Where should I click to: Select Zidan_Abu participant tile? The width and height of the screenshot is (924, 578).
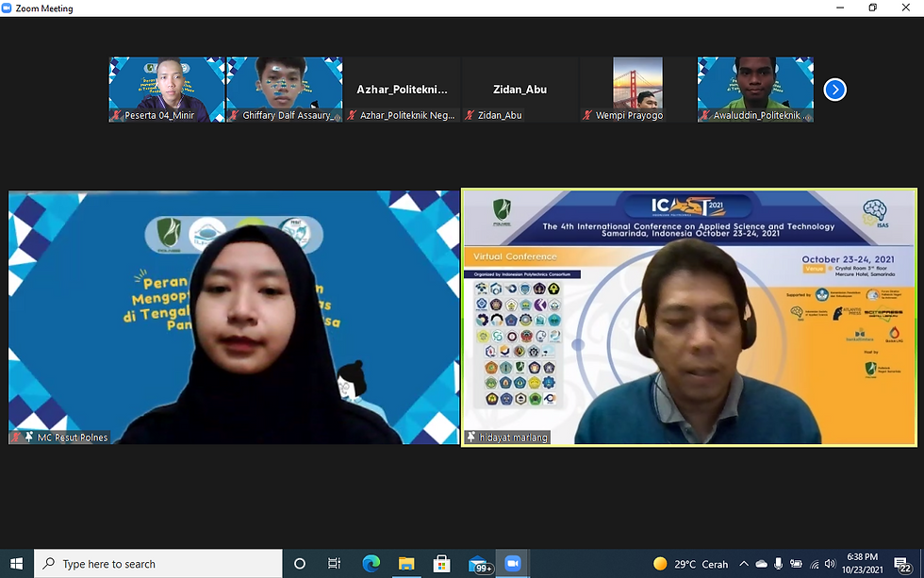pos(520,90)
